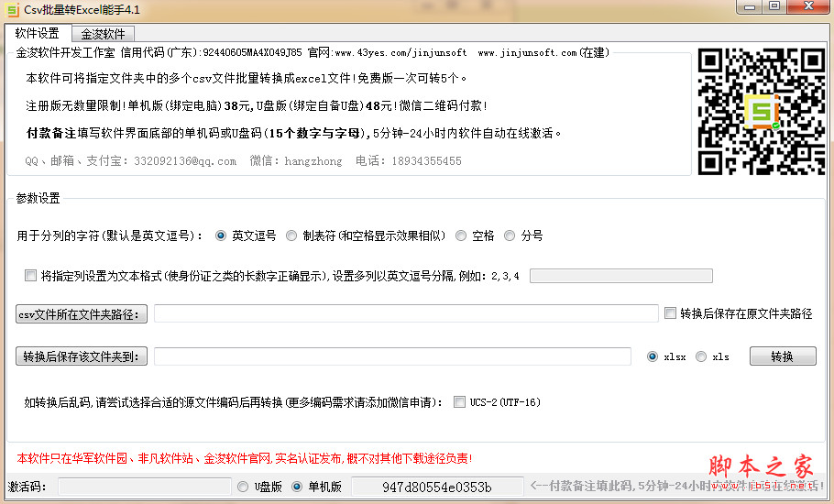Enable UCS-2 (UTF-16) encoding checkbox
834x504 pixels.
pyautogui.click(x=459, y=402)
